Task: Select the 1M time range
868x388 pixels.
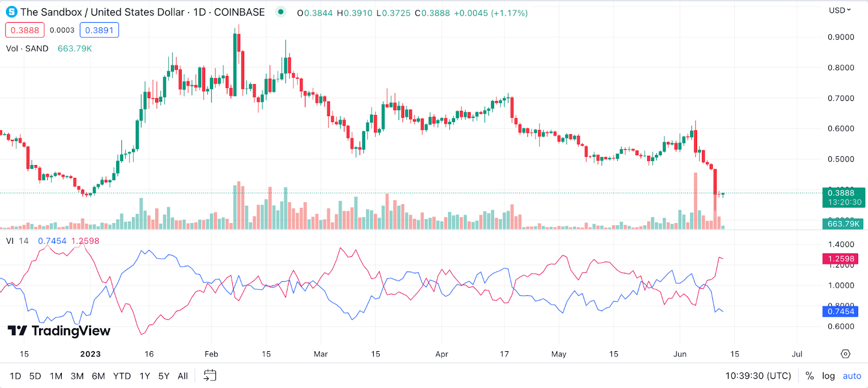Action: point(56,376)
